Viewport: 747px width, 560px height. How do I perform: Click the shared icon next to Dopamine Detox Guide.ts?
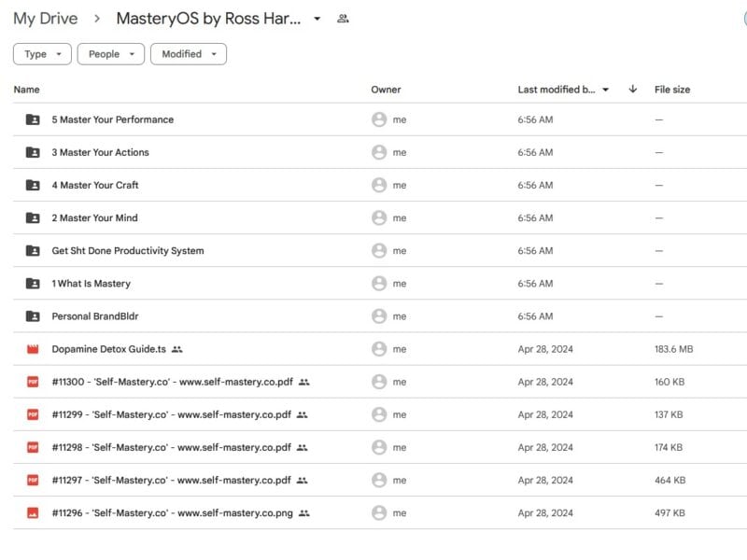[177, 349]
